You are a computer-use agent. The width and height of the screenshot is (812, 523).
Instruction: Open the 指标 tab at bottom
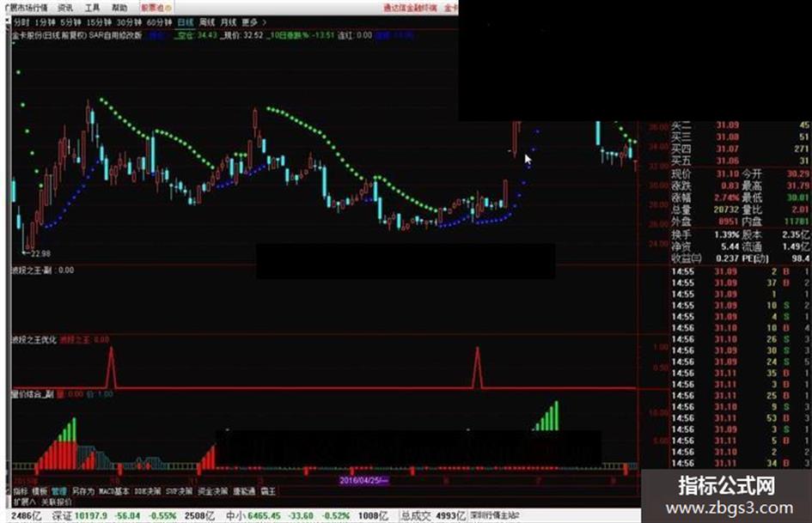click(21, 491)
